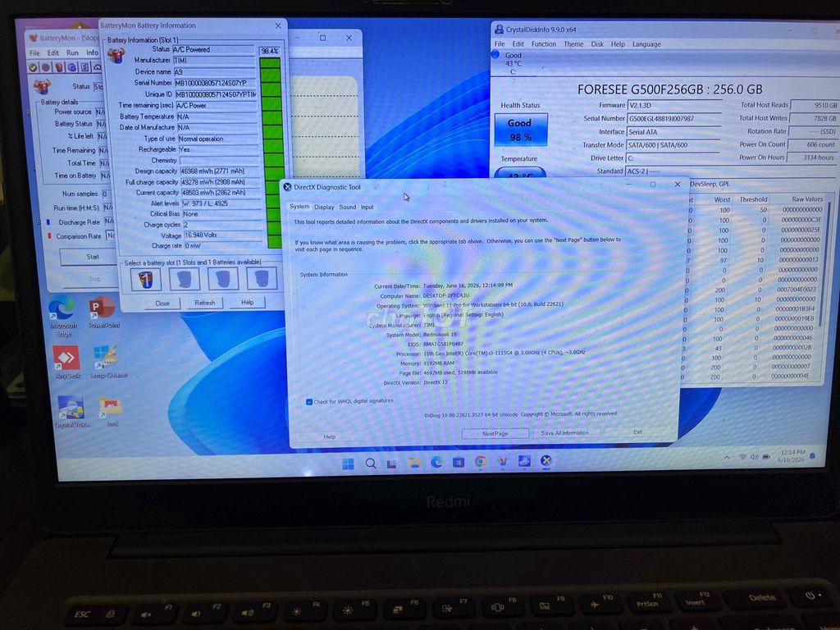Click Help in Battery Information dialog

click(247, 302)
